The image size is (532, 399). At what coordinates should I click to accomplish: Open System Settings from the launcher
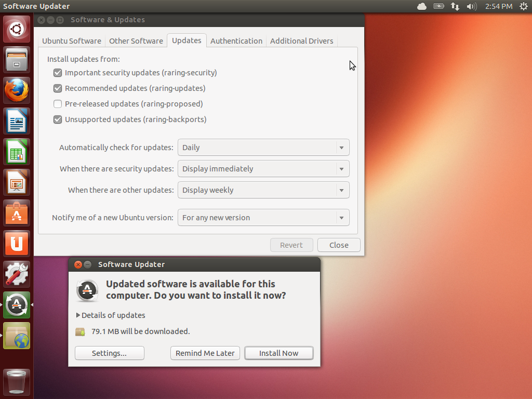(17, 274)
